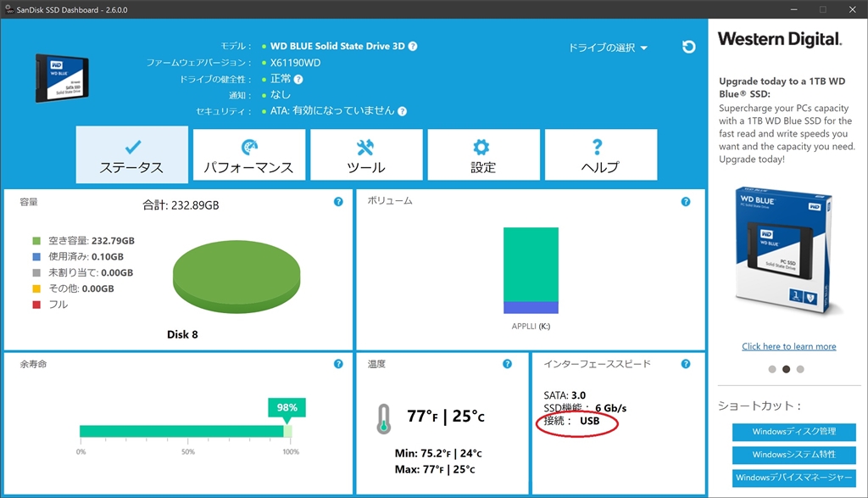Open the ツール tab
The height and width of the screenshot is (498, 868).
(x=366, y=154)
